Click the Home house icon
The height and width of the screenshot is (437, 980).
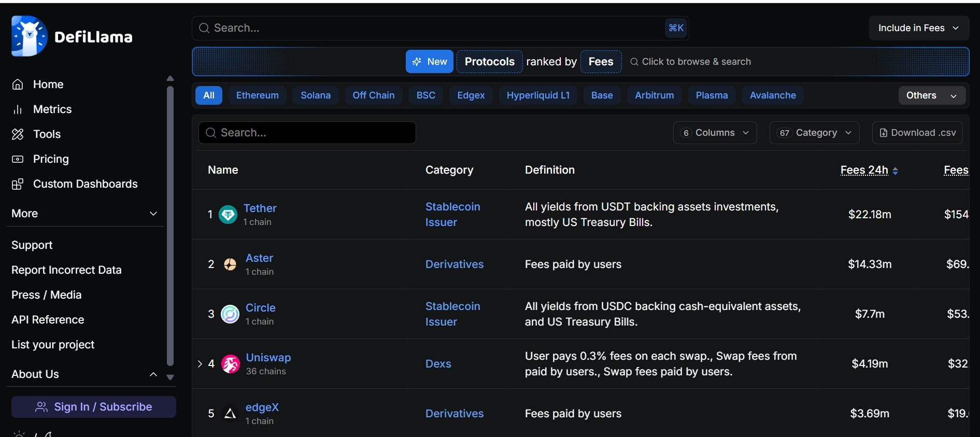point(18,84)
